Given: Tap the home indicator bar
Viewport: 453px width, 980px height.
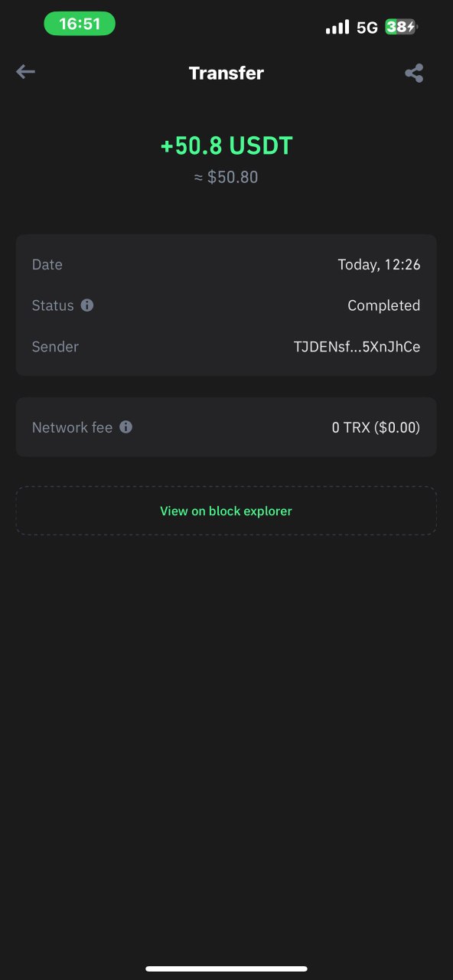Looking at the screenshot, I should (226, 969).
